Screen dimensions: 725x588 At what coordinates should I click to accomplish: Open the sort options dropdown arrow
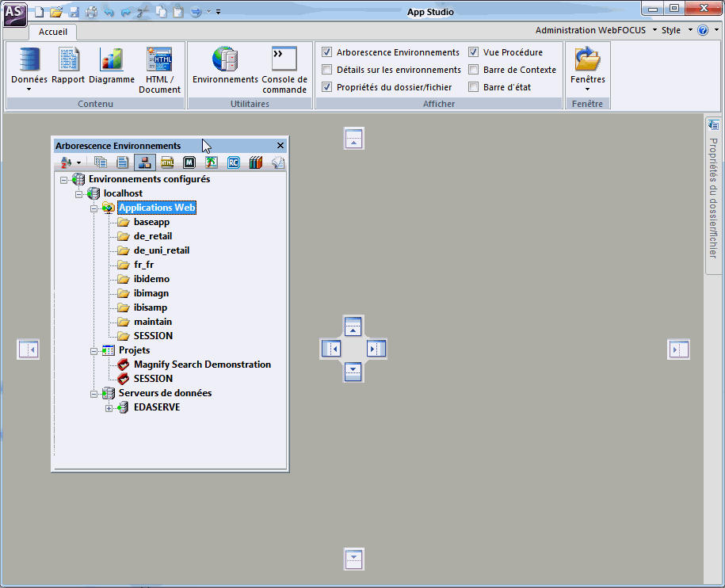click(x=78, y=162)
